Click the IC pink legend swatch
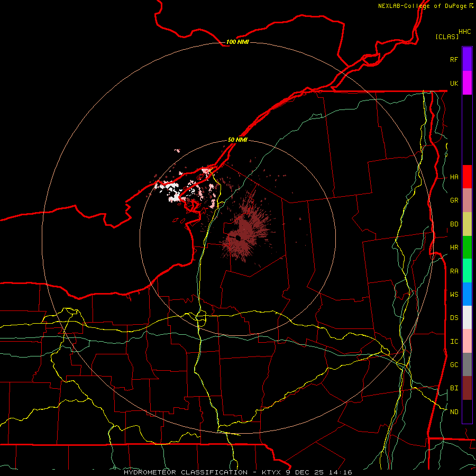Viewport: 476px width, 476px height. point(467,341)
